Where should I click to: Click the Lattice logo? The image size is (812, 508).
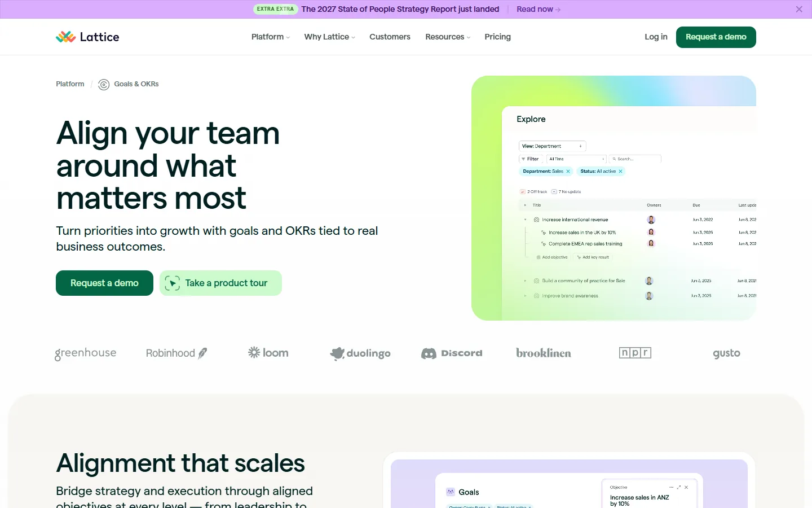[87, 37]
